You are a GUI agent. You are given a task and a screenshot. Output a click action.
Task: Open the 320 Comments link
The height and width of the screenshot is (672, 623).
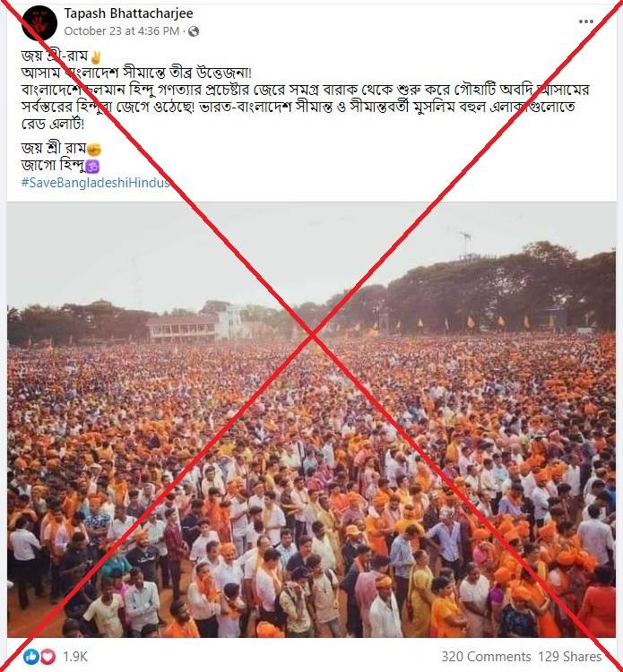(486, 657)
